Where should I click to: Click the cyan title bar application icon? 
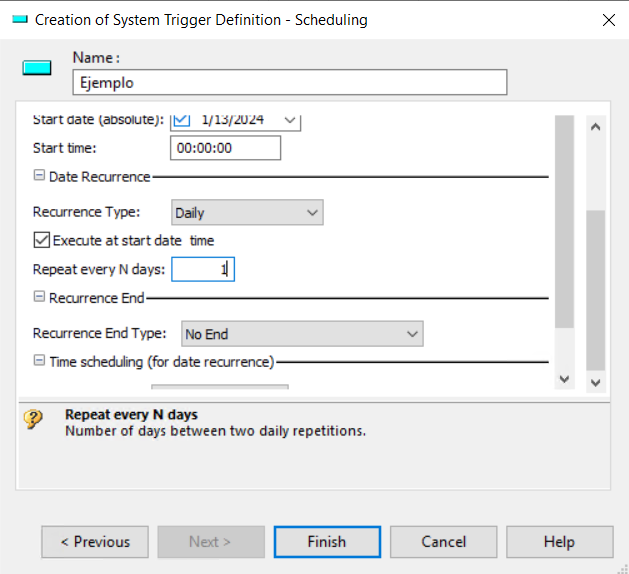point(20,19)
